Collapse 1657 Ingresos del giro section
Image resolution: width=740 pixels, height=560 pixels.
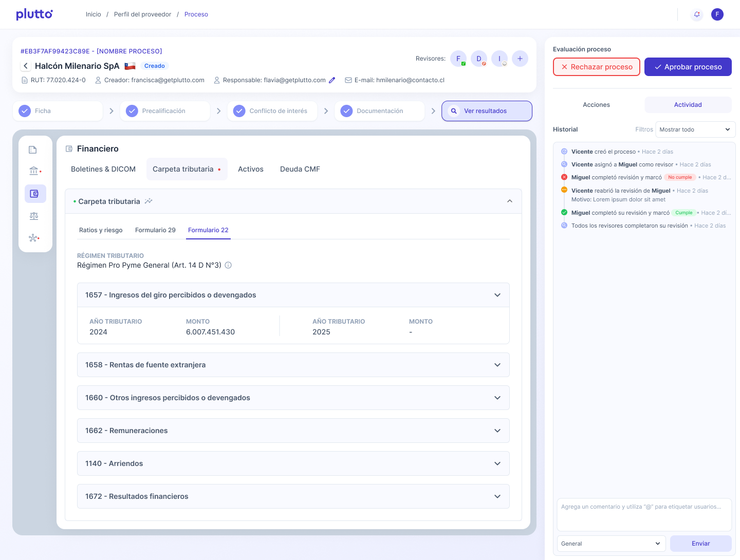[497, 295]
